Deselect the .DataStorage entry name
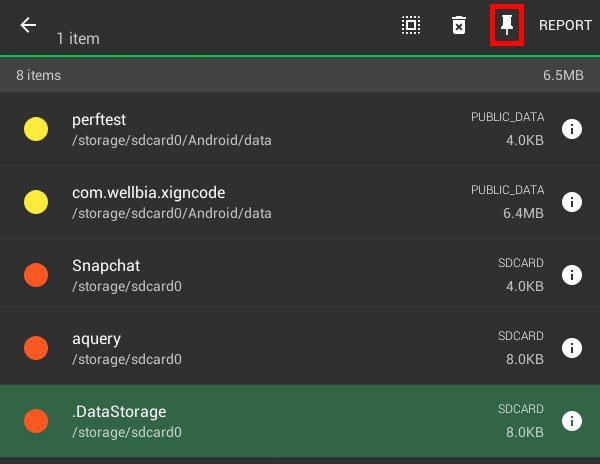The height and width of the screenshot is (464, 600). coord(119,412)
